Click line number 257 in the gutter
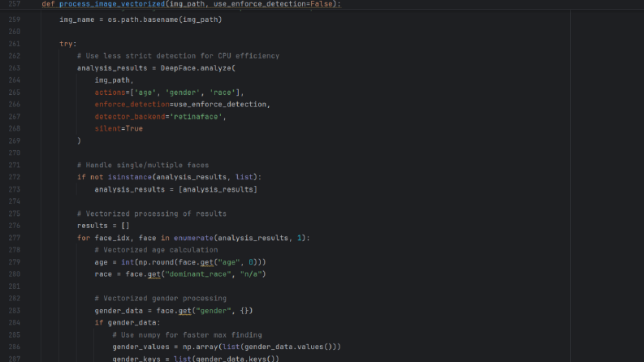Screen dimensions: 644x362 pos(15,4)
